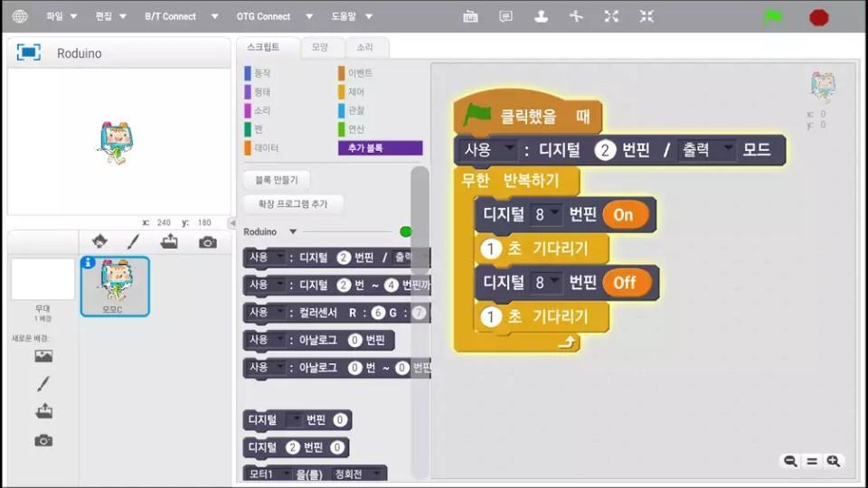The image size is (868, 488).
Task: Open the 도움말 menu
Action: tap(352, 16)
